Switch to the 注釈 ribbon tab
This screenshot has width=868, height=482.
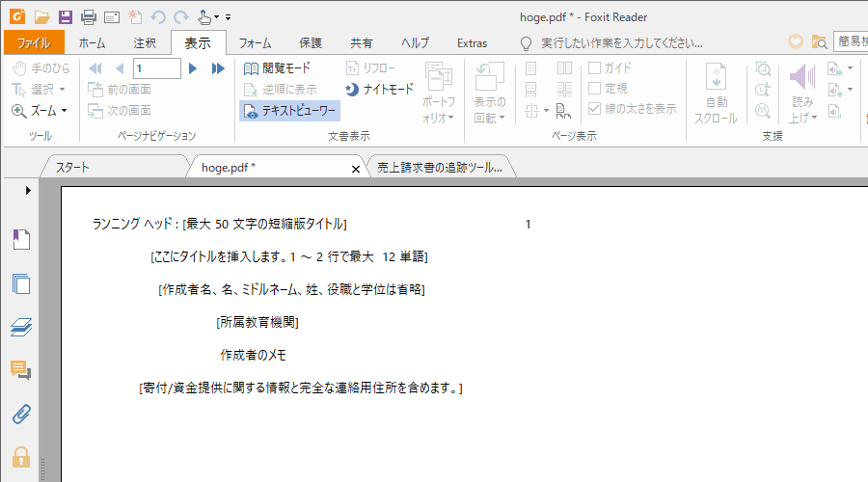click(x=145, y=42)
